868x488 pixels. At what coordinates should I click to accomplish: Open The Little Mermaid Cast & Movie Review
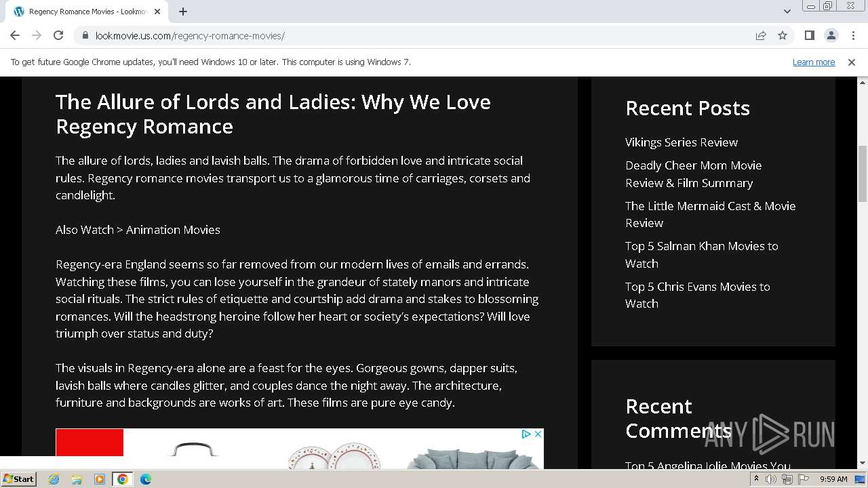click(710, 214)
